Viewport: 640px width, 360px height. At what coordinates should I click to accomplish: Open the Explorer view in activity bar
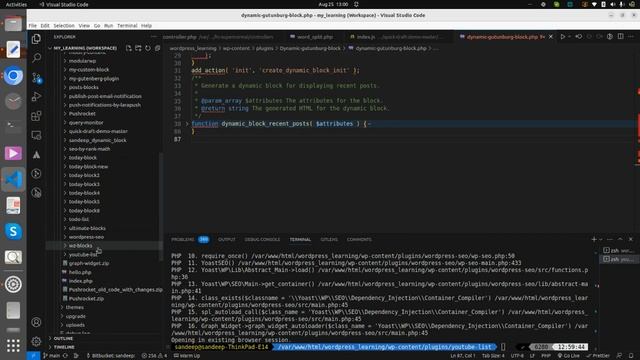(36, 39)
